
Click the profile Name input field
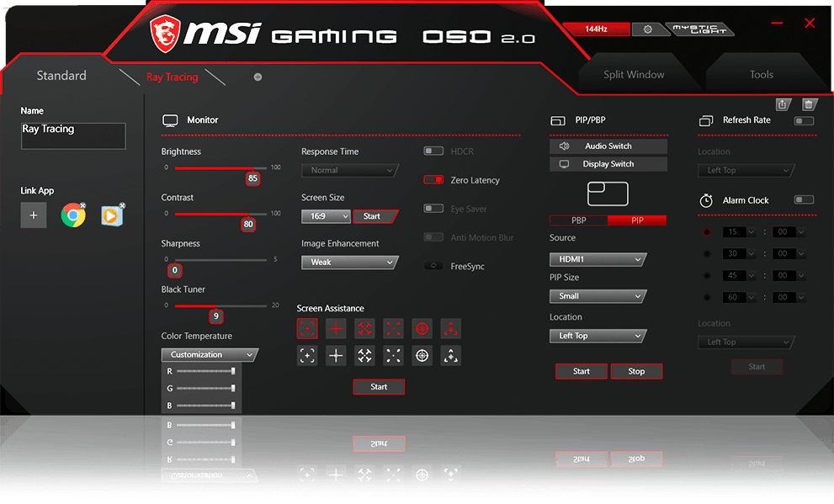73,136
